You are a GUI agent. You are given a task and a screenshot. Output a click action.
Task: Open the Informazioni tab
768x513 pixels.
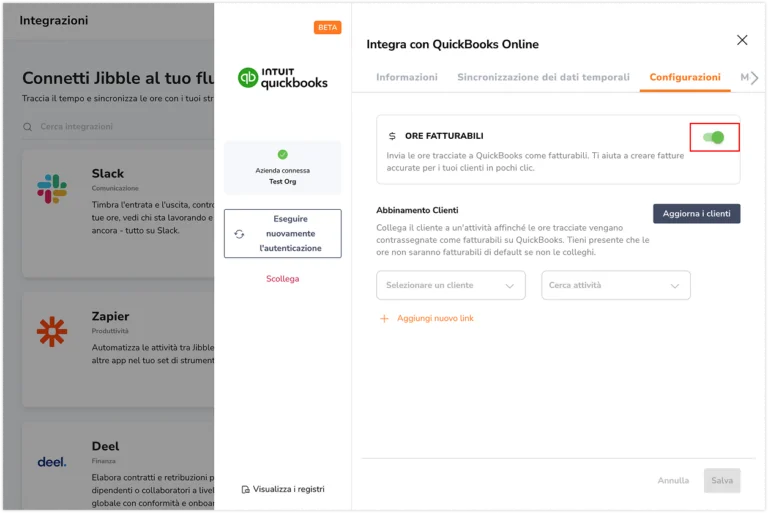(407, 77)
